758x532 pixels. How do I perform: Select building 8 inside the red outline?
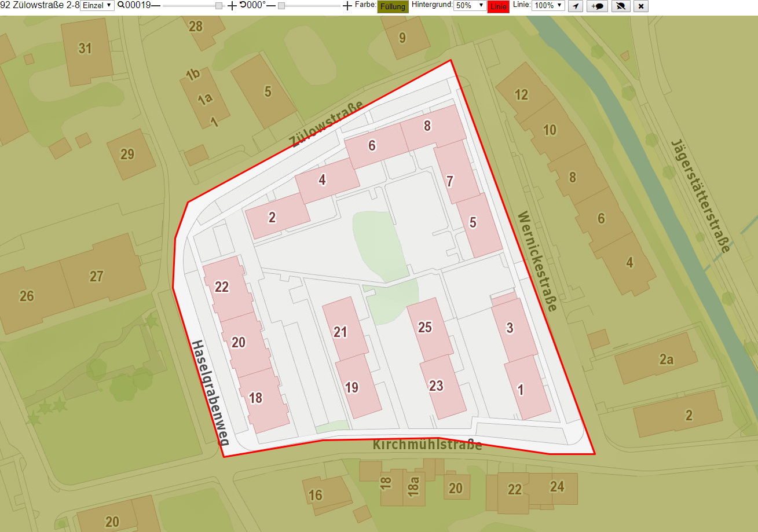tap(433, 127)
